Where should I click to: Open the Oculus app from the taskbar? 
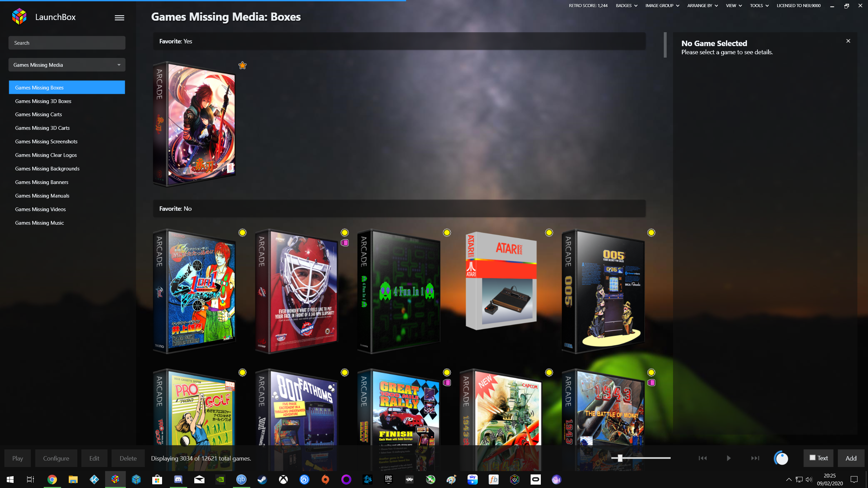(536, 480)
